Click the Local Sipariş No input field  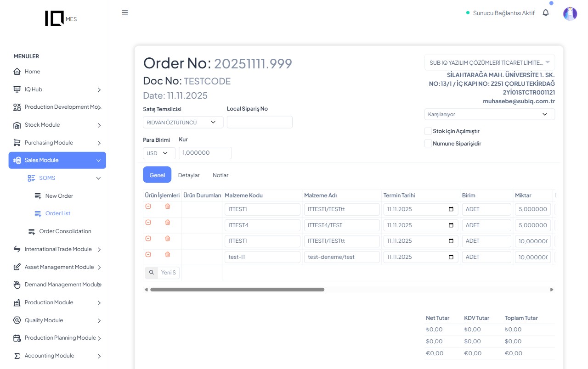(260, 122)
